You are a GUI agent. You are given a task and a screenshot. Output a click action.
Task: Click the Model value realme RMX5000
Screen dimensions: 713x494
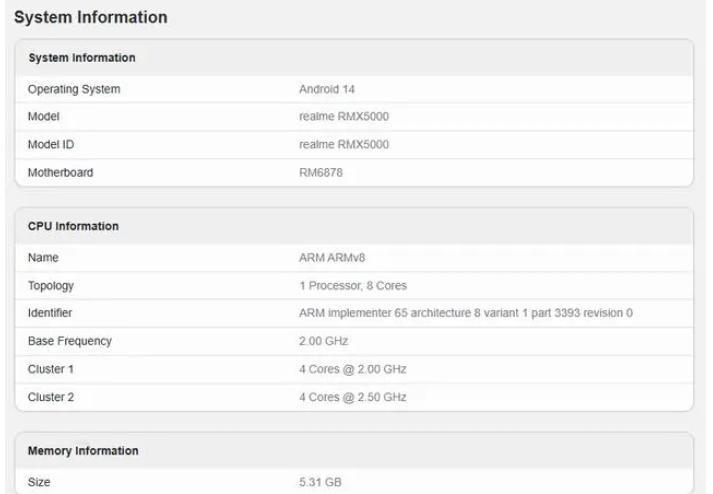point(344,116)
